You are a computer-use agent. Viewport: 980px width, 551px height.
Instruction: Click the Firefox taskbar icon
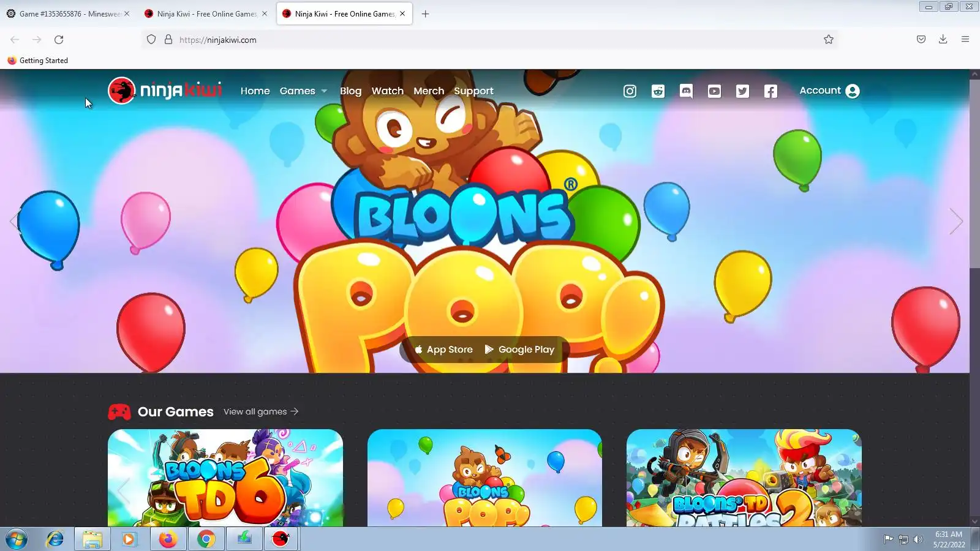coord(168,539)
